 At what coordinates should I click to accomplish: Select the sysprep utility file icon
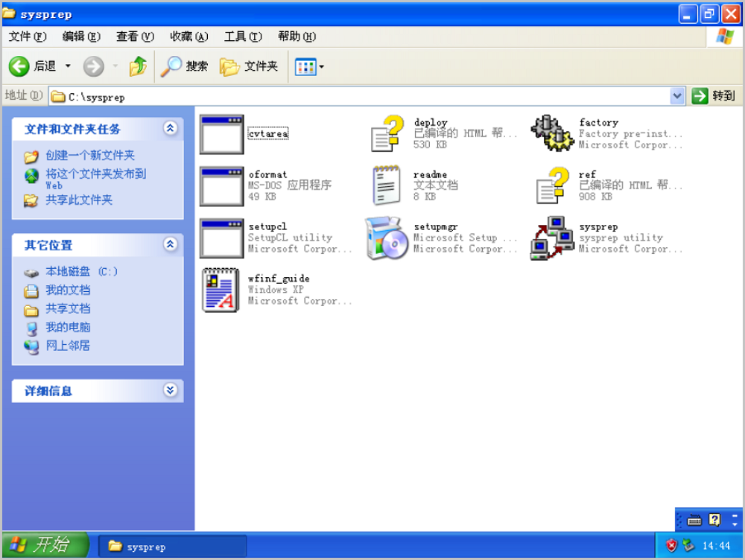[552, 238]
